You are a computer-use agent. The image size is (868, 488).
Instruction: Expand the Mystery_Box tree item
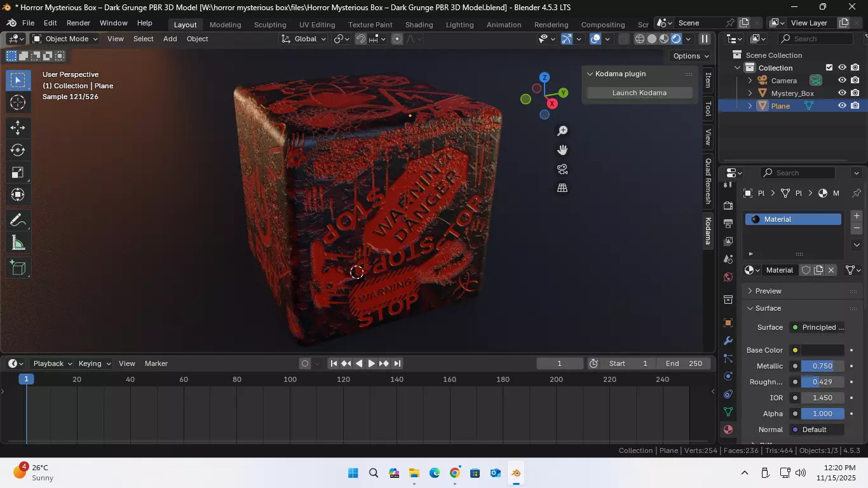point(750,93)
